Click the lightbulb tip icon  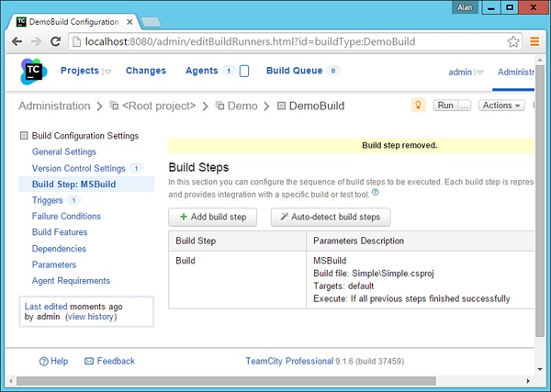[418, 106]
